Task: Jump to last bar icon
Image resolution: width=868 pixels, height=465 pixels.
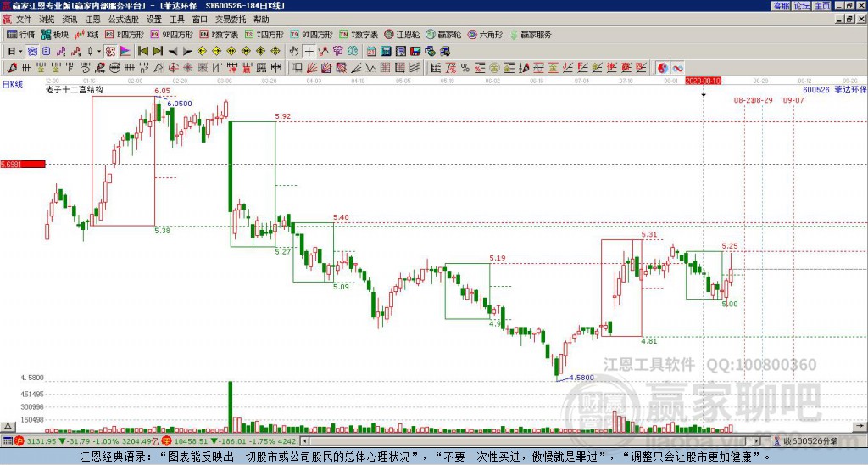Action: tap(158, 52)
